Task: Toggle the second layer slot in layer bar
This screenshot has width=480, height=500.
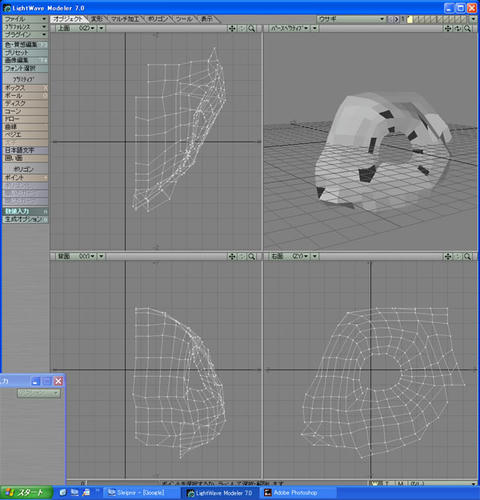Action: 416,19
